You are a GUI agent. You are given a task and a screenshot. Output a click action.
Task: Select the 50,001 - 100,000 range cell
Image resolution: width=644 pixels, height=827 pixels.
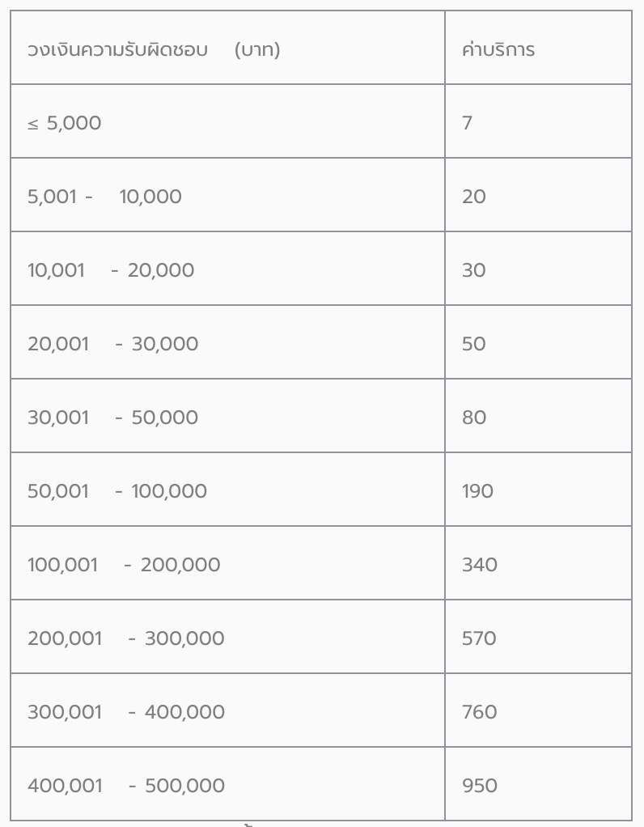tap(117, 491)
